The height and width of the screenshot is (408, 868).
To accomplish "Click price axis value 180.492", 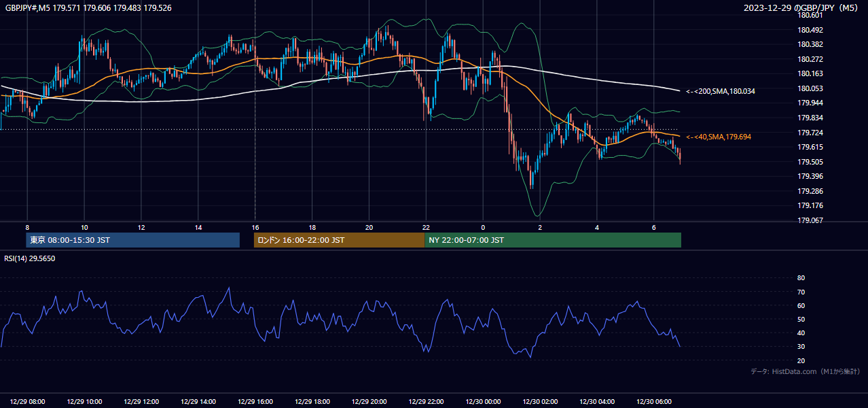I will (810, 30).
